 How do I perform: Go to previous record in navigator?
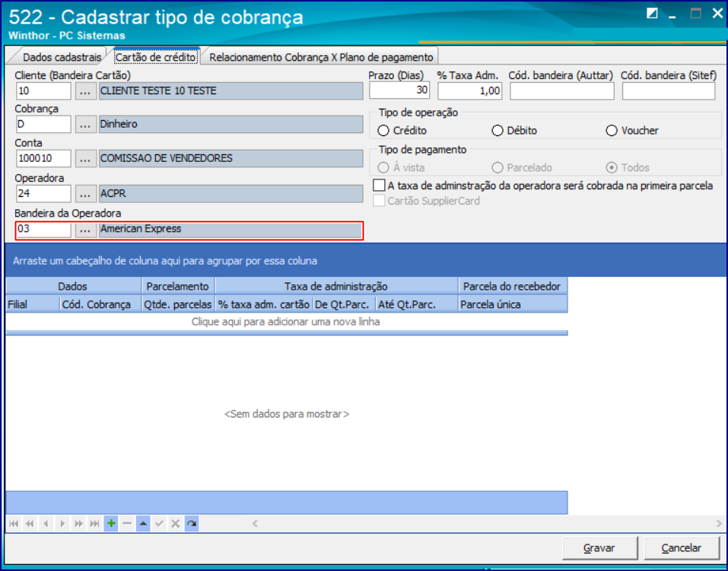46,524
